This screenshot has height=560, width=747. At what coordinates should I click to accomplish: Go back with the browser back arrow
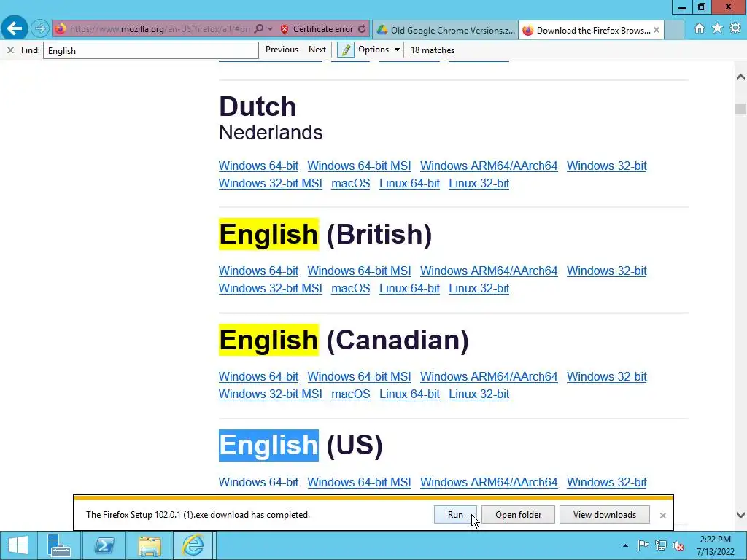click(x=15, y=28)
